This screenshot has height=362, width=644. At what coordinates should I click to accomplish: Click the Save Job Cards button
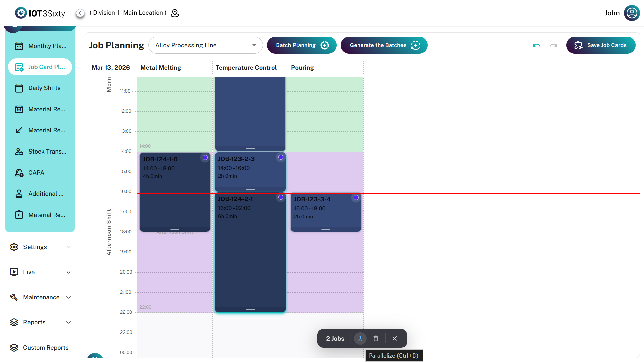point(600,45)
